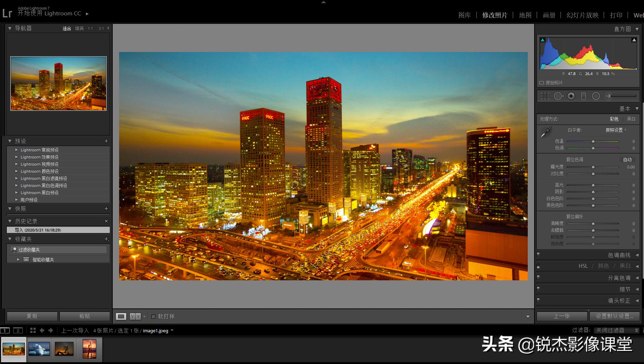Click the 复制 button in the left panel
The width and height of the screenshot is (644, 364).
point(31,316)
